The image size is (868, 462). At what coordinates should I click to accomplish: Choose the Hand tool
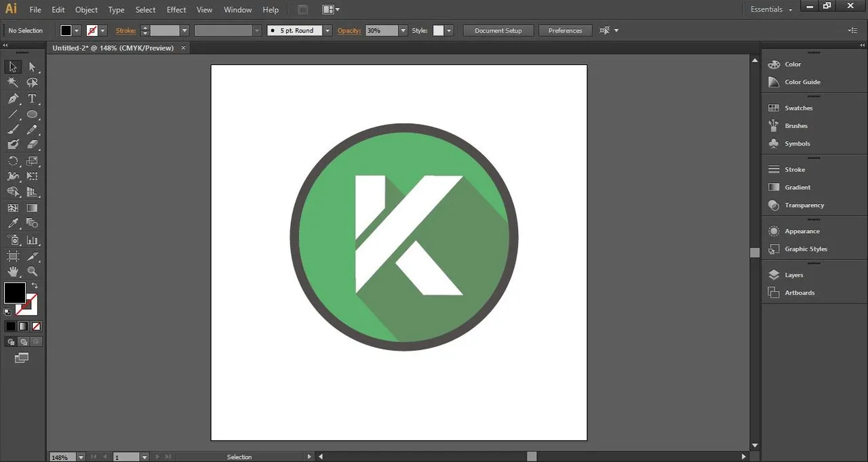click(x=13, y=272)
